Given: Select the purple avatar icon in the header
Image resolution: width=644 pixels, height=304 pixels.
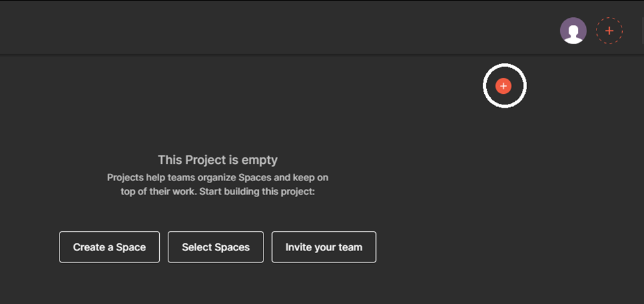Looking at the screenshot, I should (573, 31).
